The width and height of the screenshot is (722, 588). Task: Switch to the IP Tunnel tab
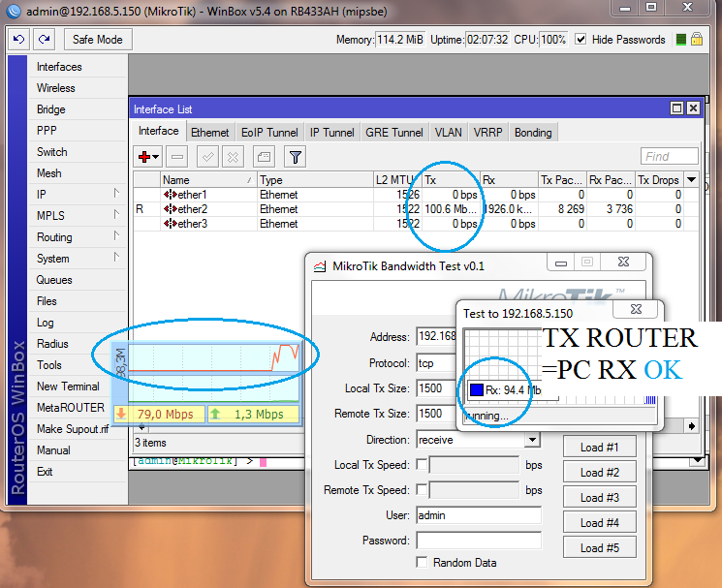(x=332, y=133)
